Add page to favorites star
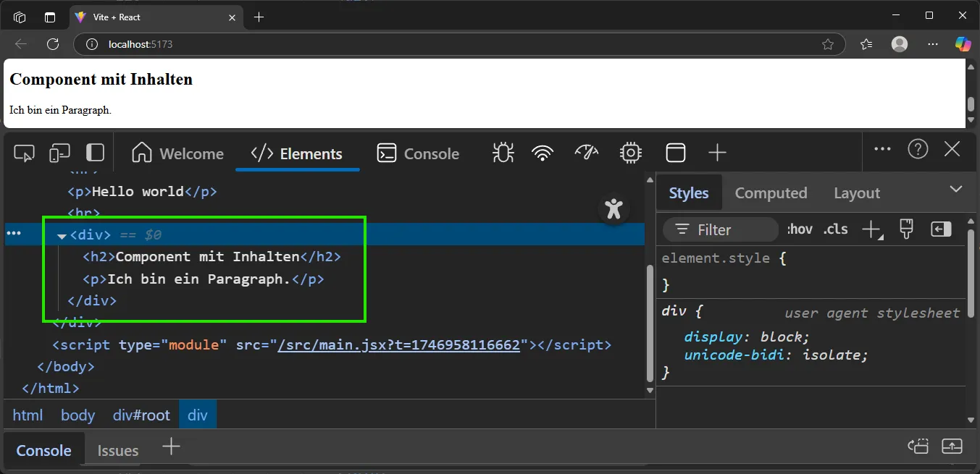The width and height of the screenshot is (980, 474). click(x=828, y=44)
